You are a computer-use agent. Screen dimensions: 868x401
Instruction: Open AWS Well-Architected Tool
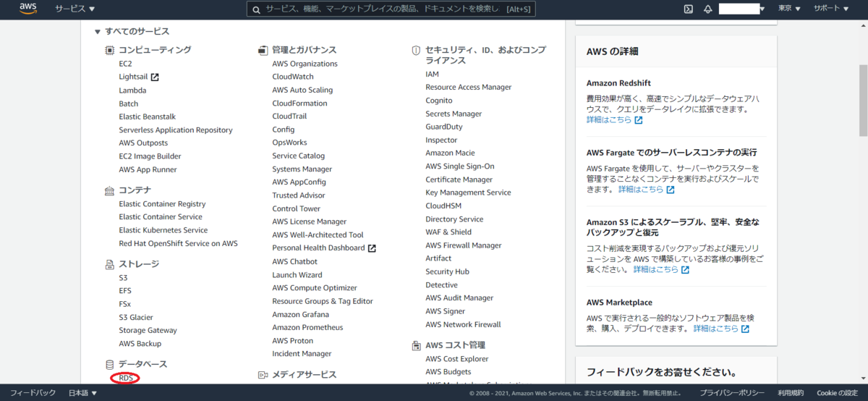click(x=318, y=235)
